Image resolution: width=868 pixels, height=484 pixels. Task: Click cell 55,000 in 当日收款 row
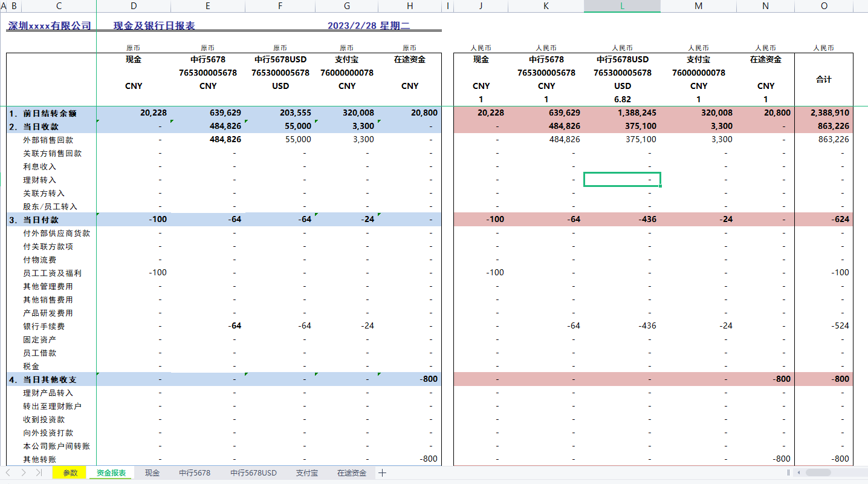coord(280,126)
